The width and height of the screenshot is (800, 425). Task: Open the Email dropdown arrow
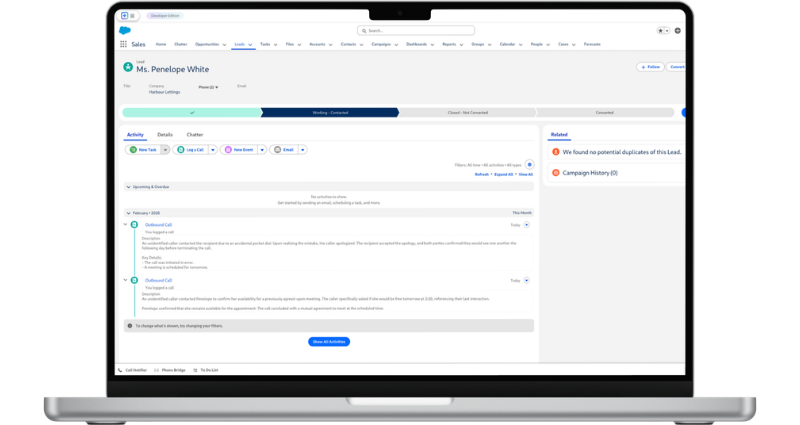[303, 149]
